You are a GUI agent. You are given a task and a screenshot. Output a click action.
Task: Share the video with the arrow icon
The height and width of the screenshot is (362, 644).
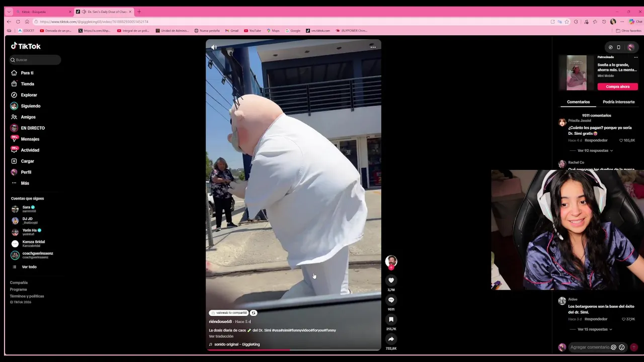(391, 339)
